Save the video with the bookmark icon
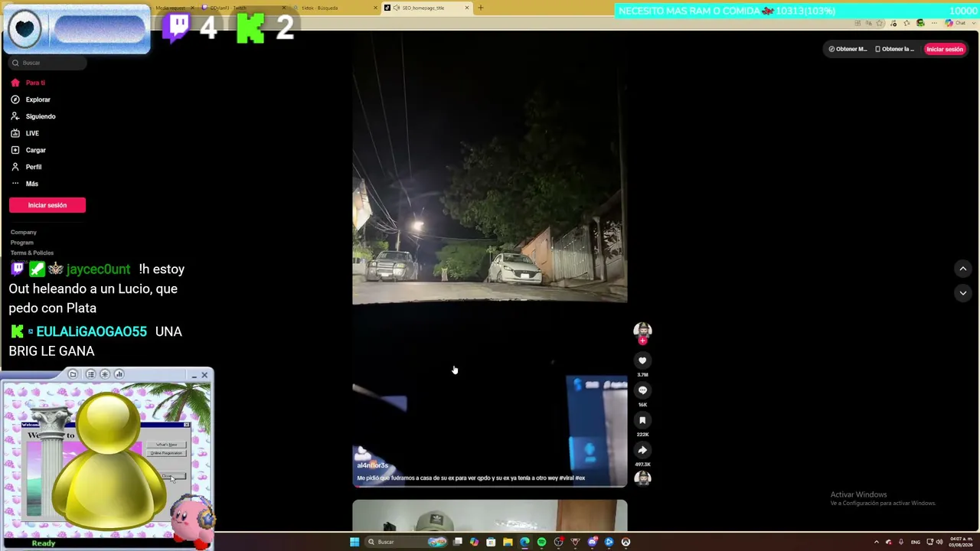 click(x=642, y=420)
